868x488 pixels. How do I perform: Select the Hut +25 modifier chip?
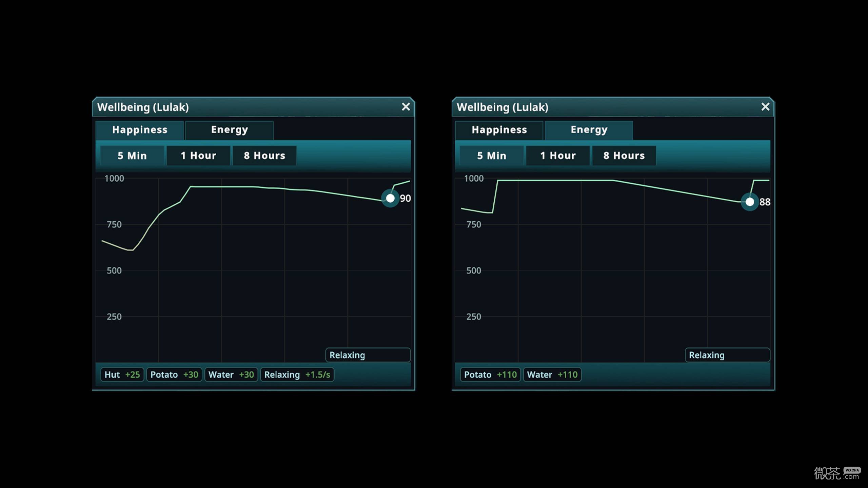pyautogui.click(x=122, y=374)
